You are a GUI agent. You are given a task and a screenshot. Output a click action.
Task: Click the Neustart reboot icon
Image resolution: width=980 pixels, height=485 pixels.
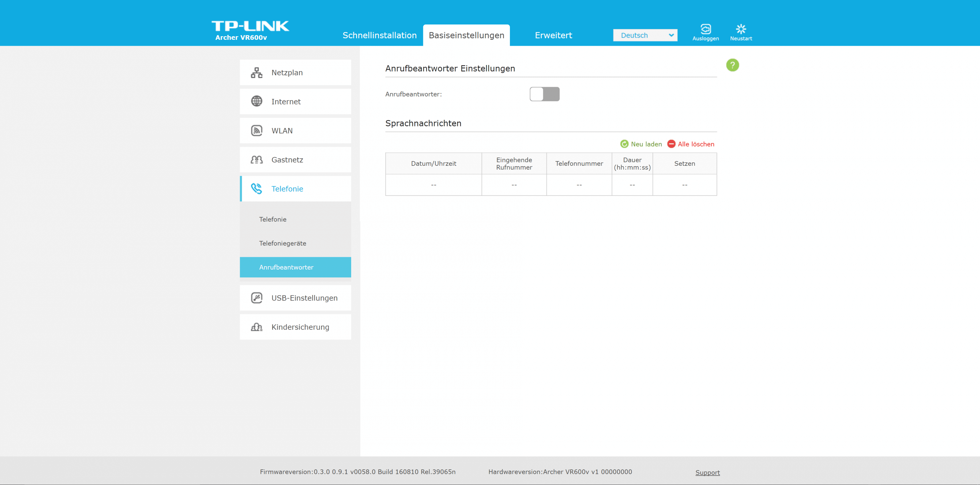(x=741, y=29)
